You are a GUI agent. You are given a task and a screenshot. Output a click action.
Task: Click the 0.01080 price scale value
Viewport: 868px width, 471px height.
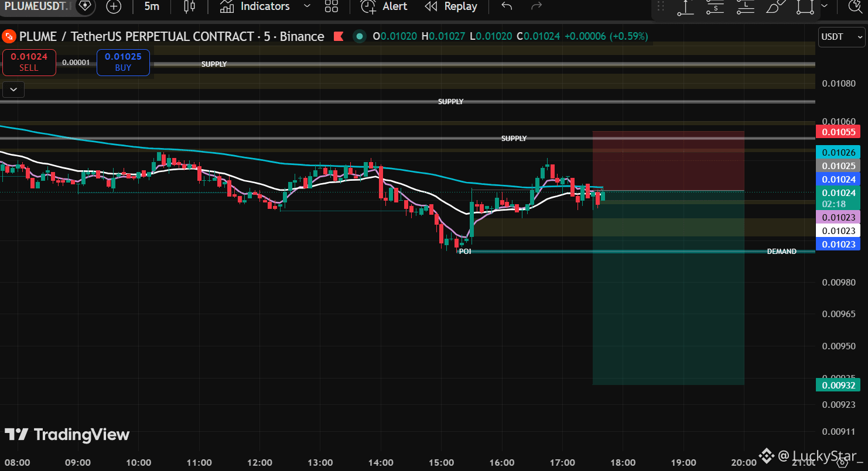839,84
